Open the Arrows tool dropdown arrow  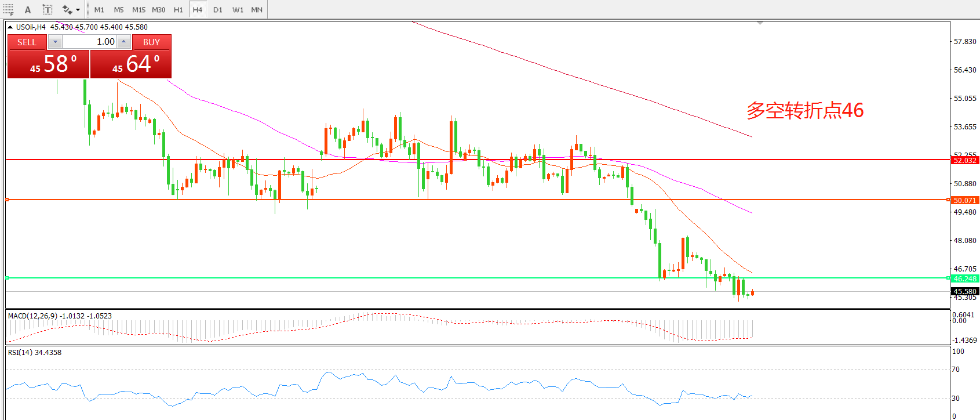78,10
